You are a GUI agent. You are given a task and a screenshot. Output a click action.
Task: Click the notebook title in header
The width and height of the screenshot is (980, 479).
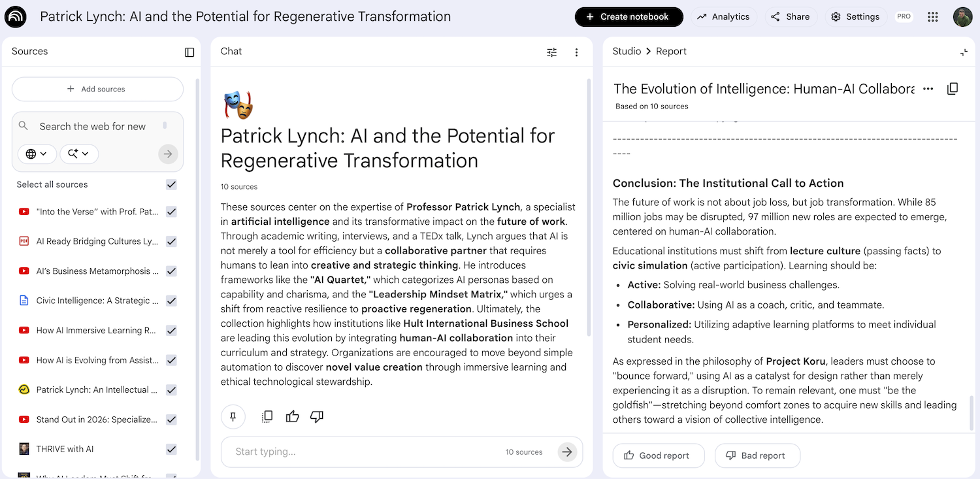tap(246, 17)
